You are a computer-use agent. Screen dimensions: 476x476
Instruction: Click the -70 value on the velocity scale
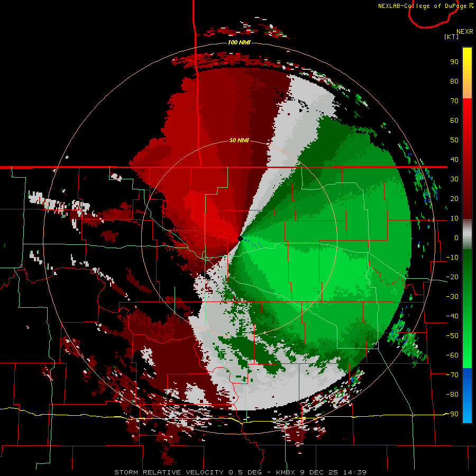452,375
